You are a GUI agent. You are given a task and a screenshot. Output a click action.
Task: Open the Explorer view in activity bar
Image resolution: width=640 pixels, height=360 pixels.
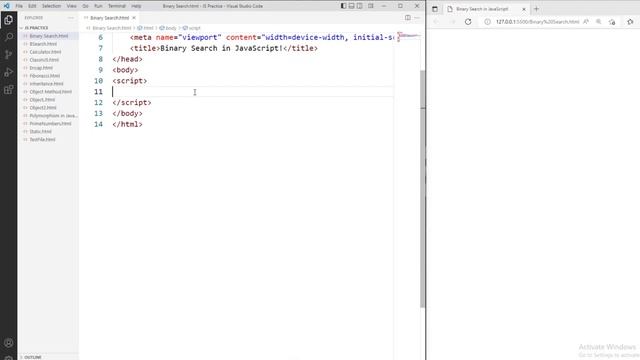click(8, 20)
